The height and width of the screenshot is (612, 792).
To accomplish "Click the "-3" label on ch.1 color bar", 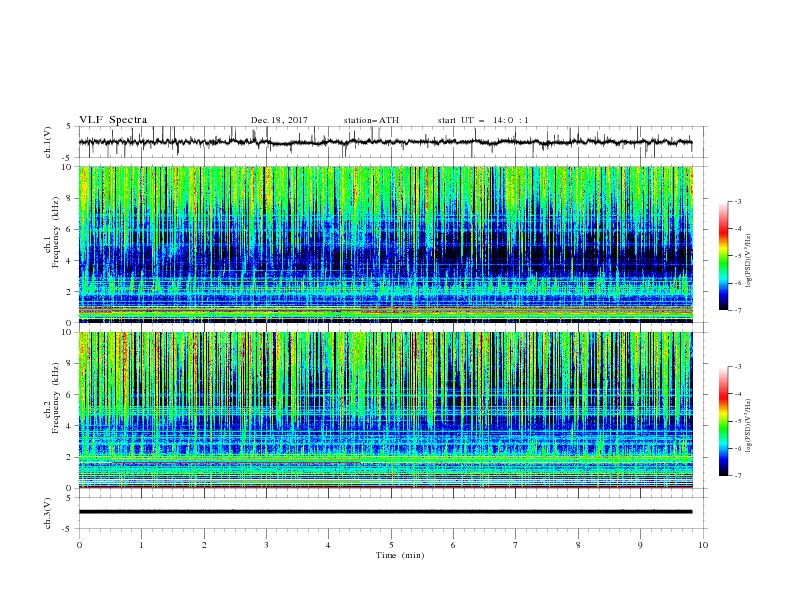I will (737, 201).
